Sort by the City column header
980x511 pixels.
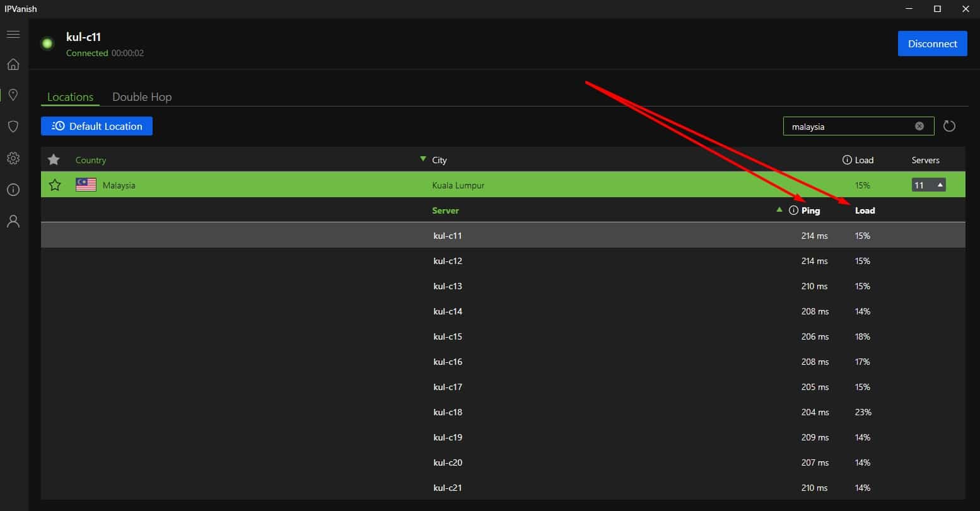[440, 160]
